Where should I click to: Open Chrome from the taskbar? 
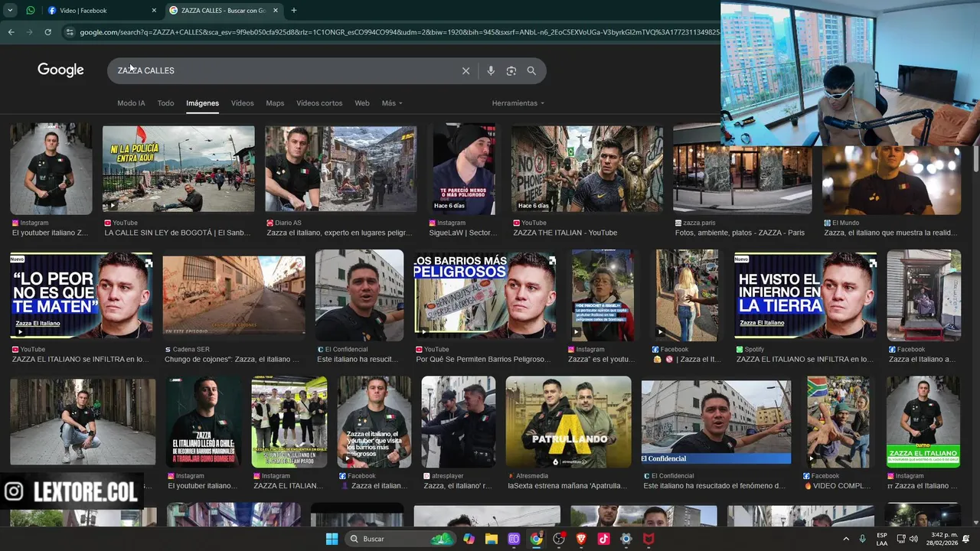pyautogui.click(x=536, y=539)
